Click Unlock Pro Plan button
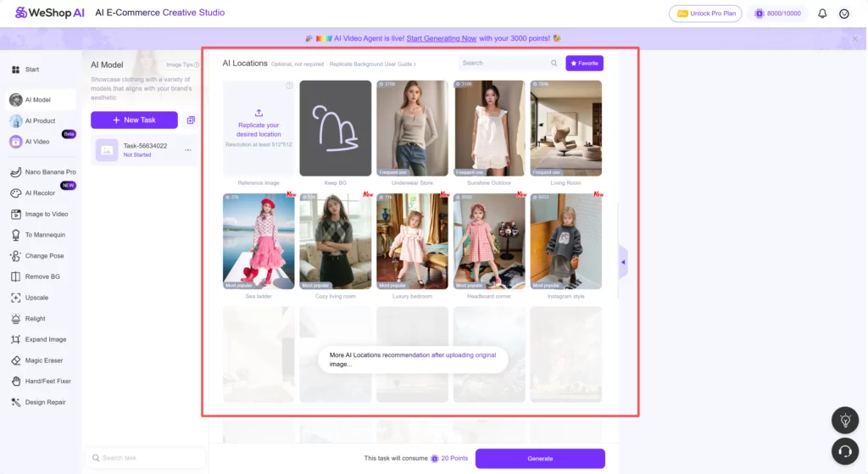 tap(705, 14)
